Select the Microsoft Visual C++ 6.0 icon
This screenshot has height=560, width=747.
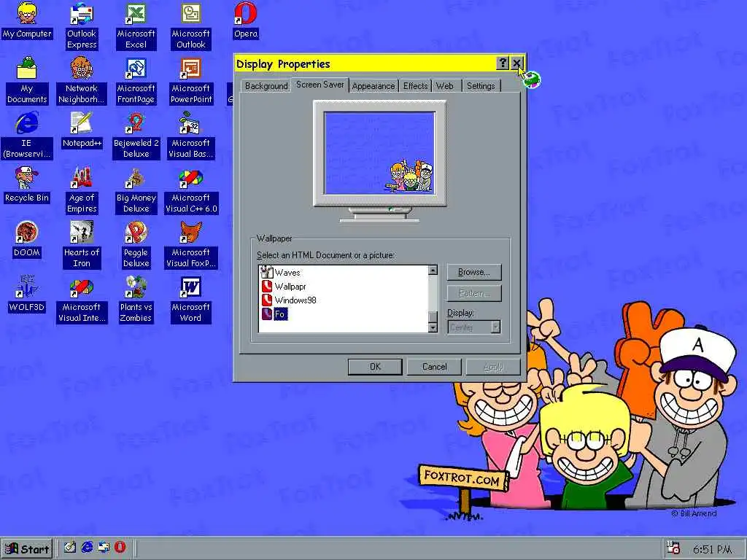coord(191,190)
